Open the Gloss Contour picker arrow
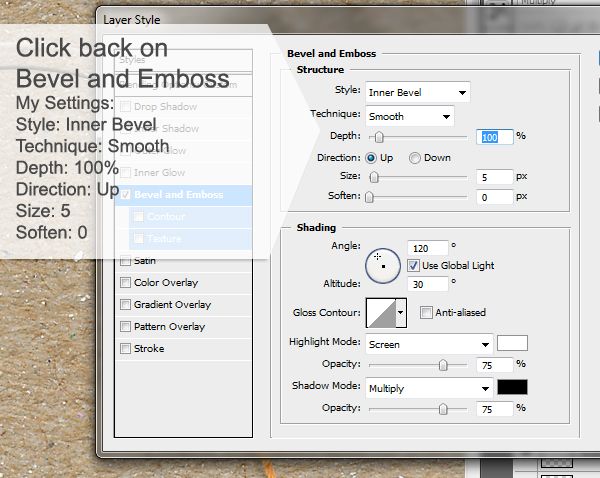 401,313
